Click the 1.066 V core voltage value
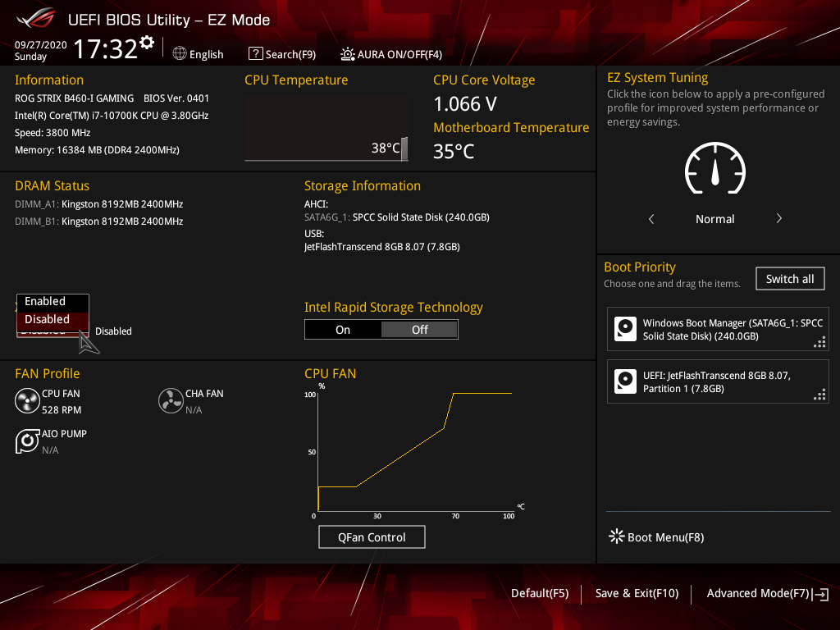840x630 pixels. 465,104
